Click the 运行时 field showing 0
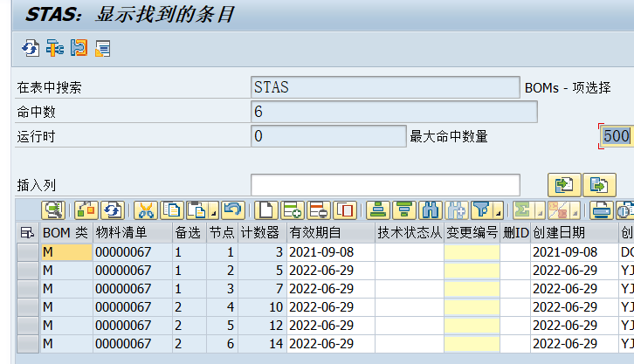 pos(328,136)
